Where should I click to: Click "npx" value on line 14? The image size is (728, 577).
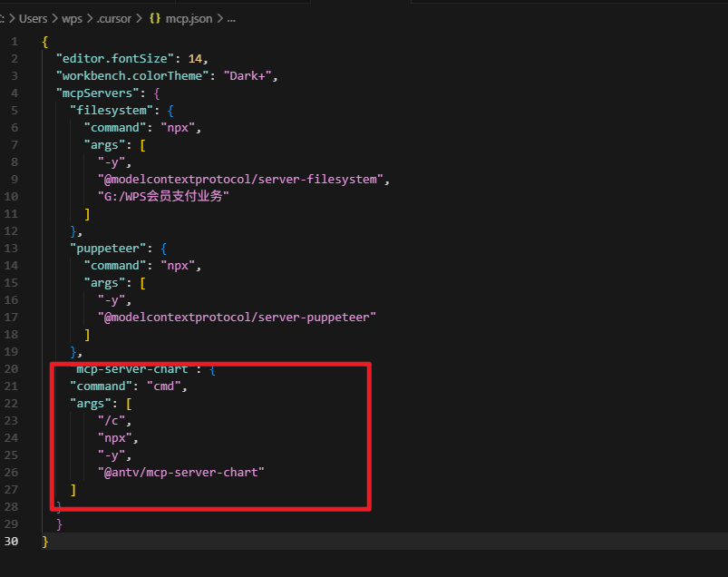point(178,266)
